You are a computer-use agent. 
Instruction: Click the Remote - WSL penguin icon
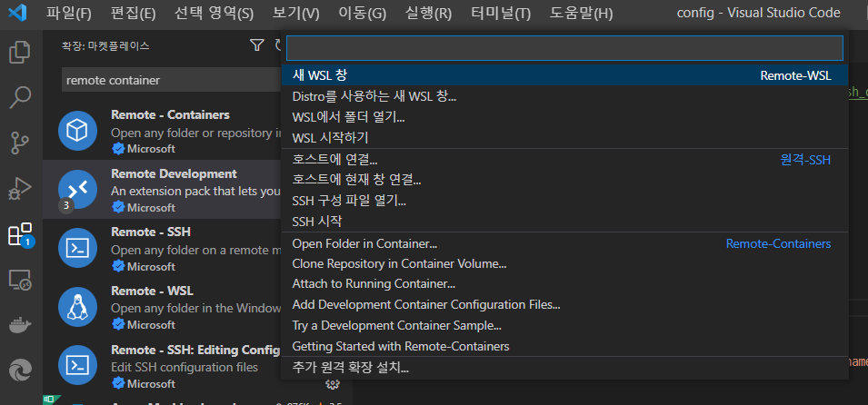click(77, 307)
